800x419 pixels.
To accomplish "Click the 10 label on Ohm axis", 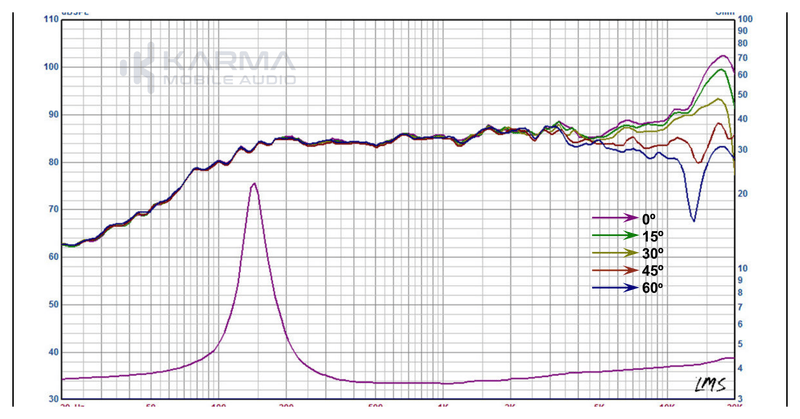I will [743, 268].
